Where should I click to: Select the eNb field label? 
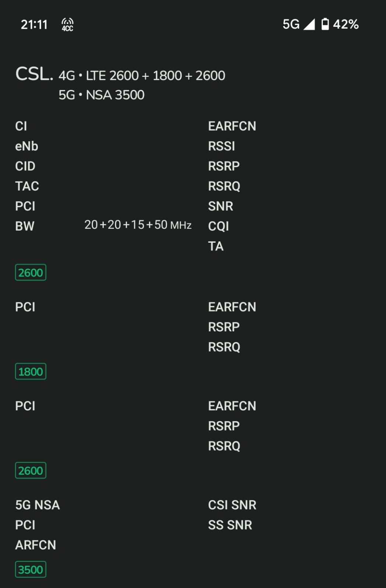pyautogui.click(x=26, y=146)
